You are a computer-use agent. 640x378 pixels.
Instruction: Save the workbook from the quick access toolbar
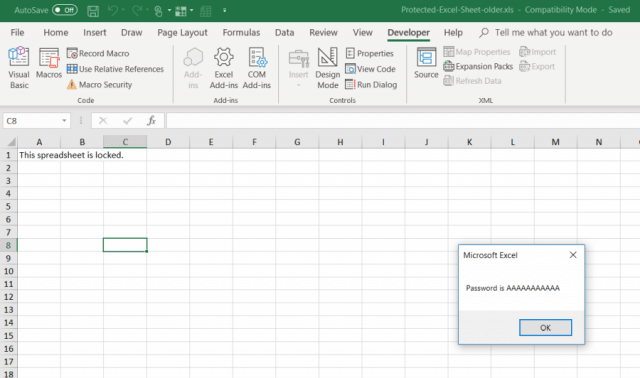[93, 10]
